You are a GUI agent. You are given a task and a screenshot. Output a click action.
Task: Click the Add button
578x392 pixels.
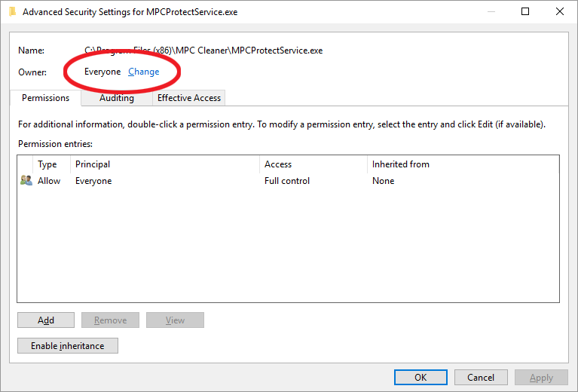[x=46, y=320]
